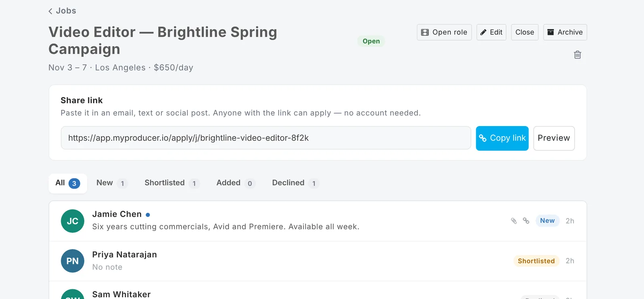The width and height of the screenshot is (644, 299).
Task: Show New applicants tab
Action: click(112, 183)
